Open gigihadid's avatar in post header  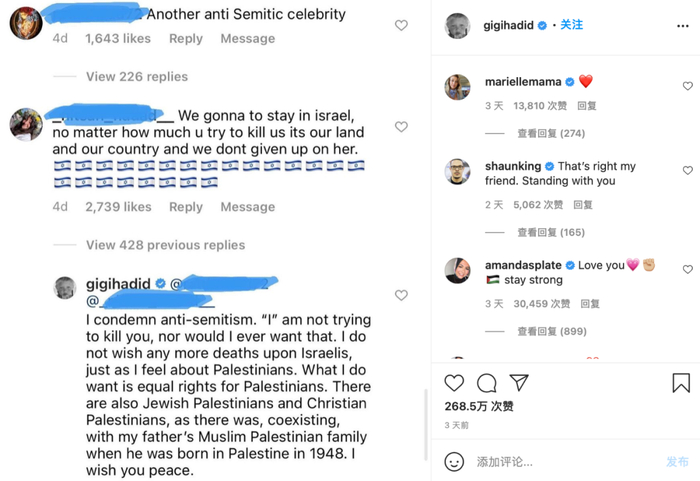tap(457, 26)
